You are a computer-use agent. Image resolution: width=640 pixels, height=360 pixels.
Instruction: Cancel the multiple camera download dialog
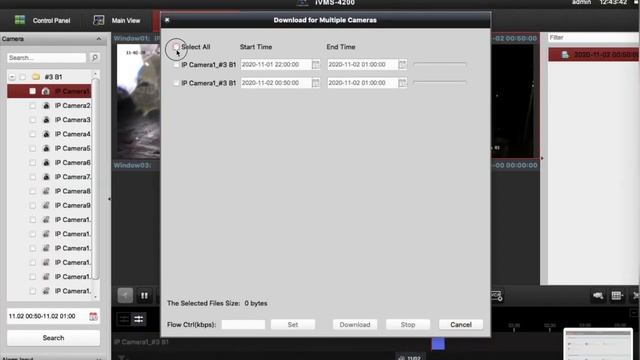point(461,324)
